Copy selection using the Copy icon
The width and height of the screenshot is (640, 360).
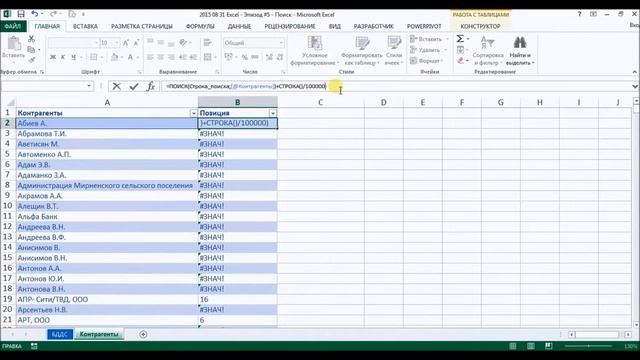point(31,49)
